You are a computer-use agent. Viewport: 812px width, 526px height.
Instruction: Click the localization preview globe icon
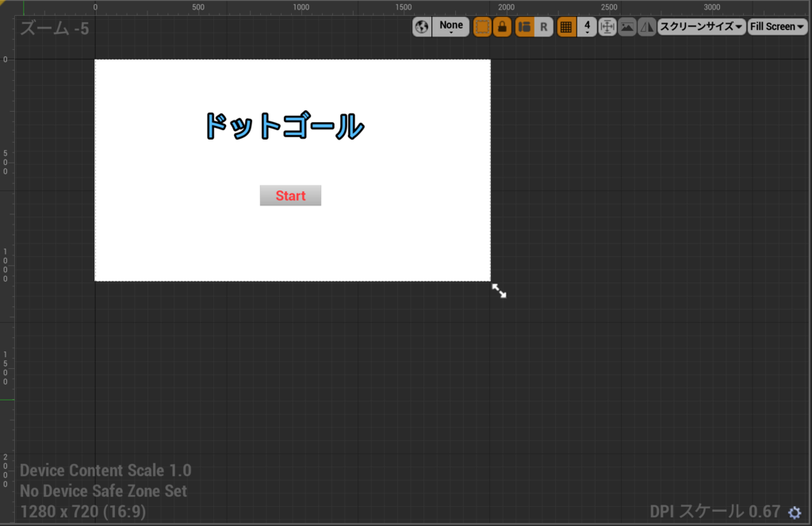(422, 26)
